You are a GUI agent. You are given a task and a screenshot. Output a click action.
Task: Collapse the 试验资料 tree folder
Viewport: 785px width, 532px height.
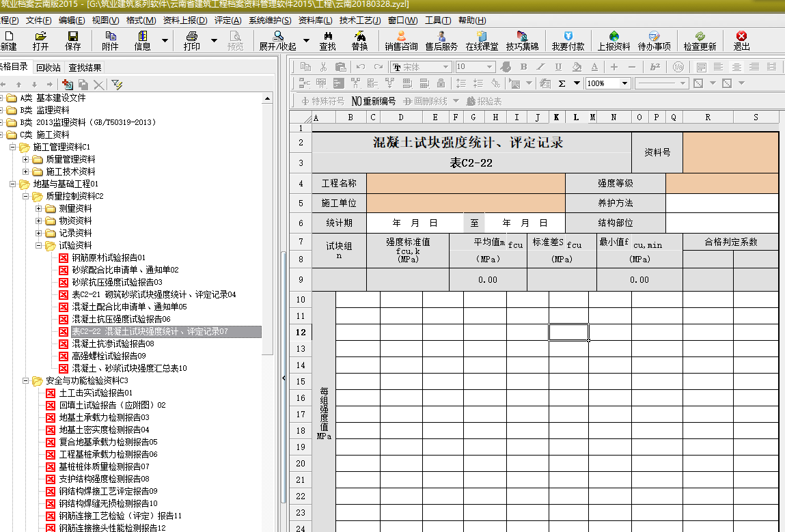39,245
